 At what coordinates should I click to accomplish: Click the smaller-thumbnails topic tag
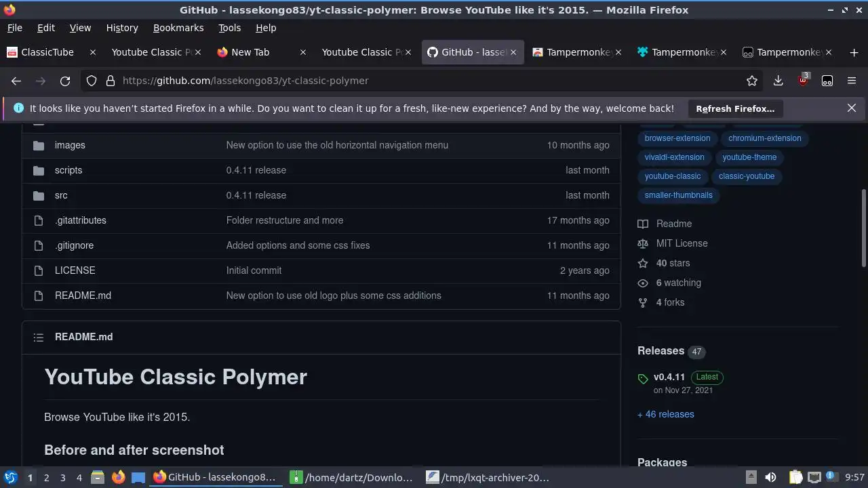pyautogui.click(x=679, y=195)
